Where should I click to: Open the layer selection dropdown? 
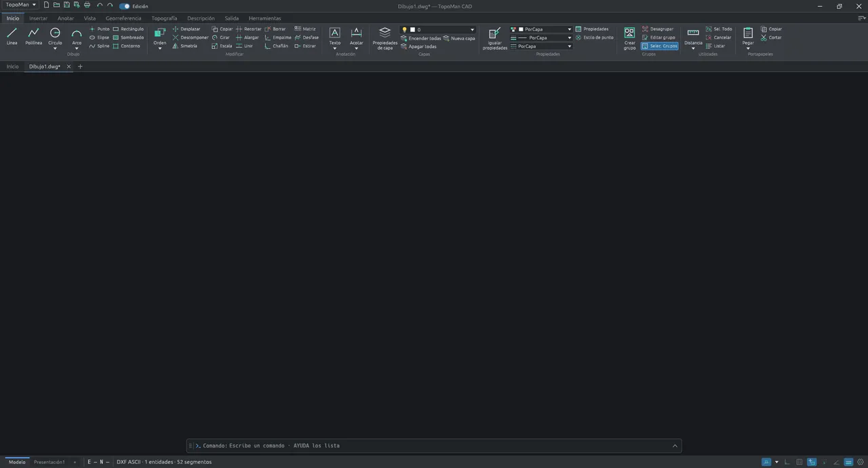point(473,30)
